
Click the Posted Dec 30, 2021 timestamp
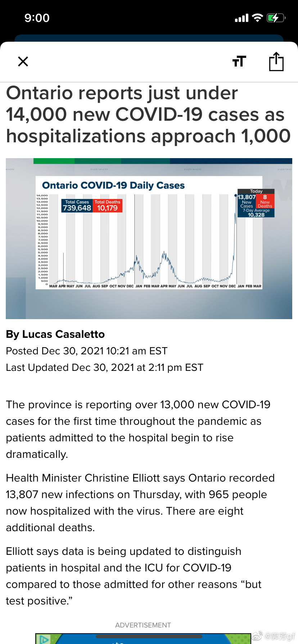pos(87,351)
